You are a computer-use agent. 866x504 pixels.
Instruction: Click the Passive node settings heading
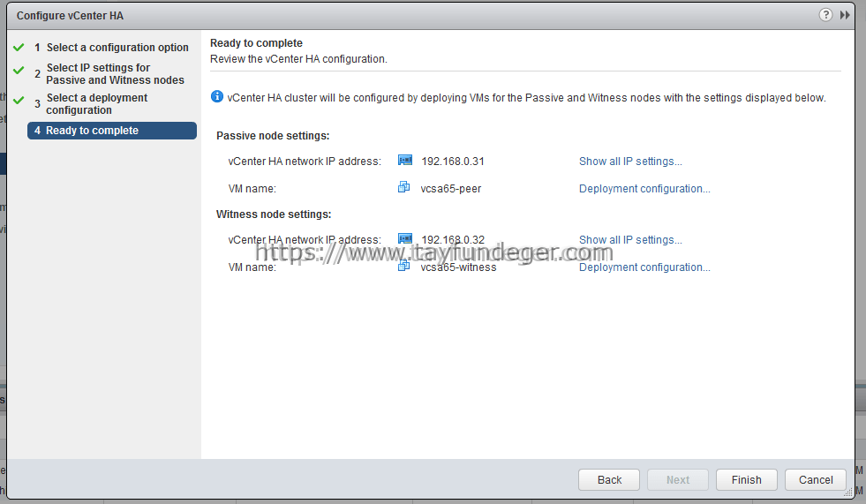(273, 136)
